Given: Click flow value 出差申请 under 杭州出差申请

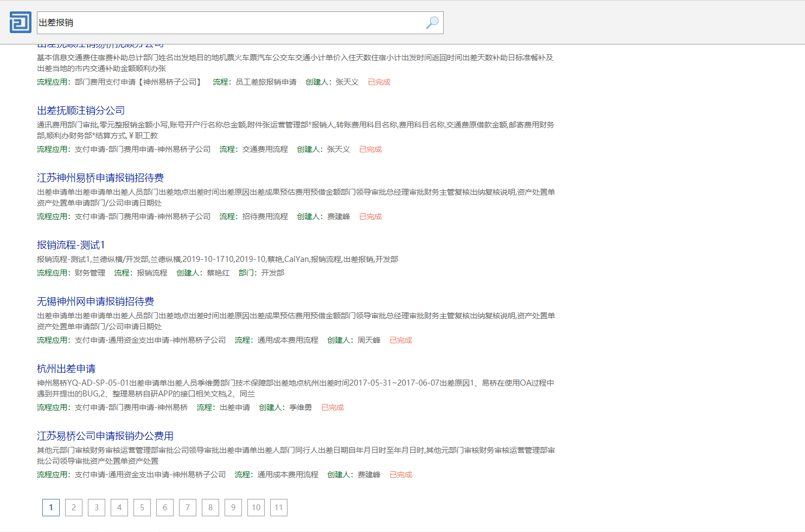Looking at the screenshot, I should [235, 407].
